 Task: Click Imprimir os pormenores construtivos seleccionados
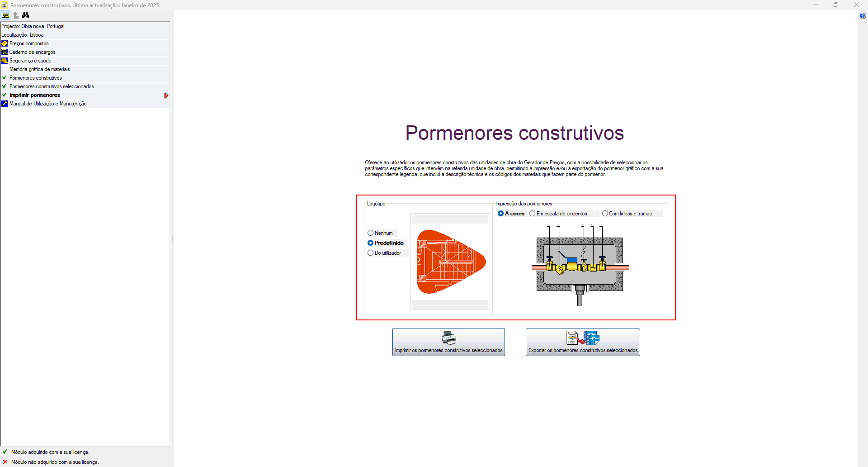pos(448,343)
